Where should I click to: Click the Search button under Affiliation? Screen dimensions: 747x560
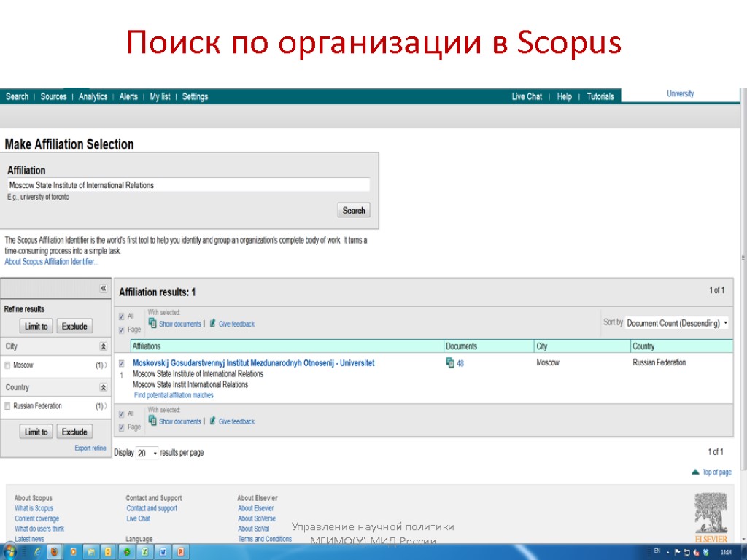point(354,211)
